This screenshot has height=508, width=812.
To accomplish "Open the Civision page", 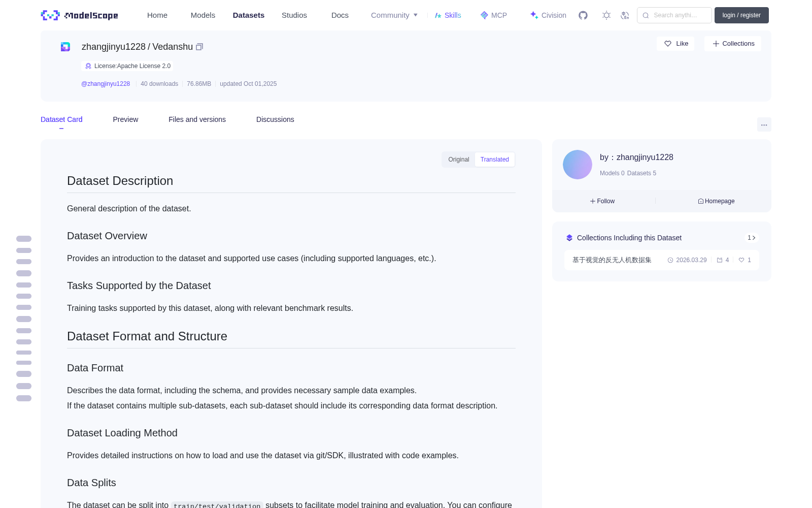I will point(548,15).
